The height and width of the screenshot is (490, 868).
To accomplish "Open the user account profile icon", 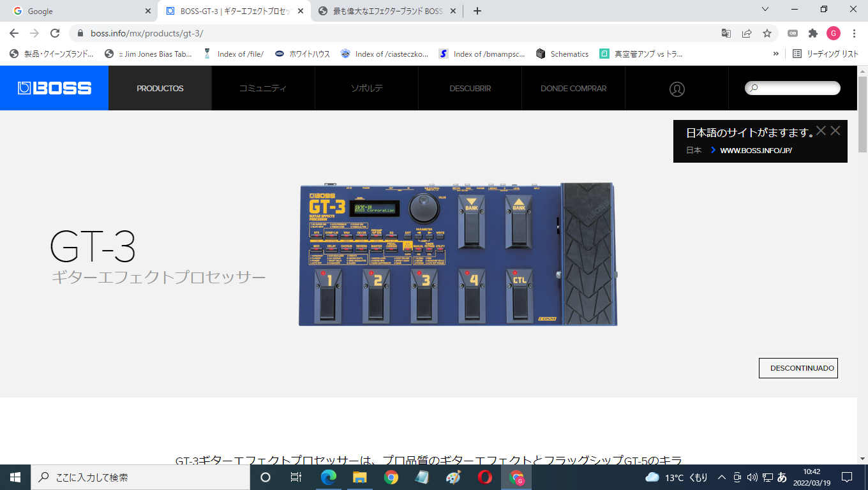I will (677, 89).
